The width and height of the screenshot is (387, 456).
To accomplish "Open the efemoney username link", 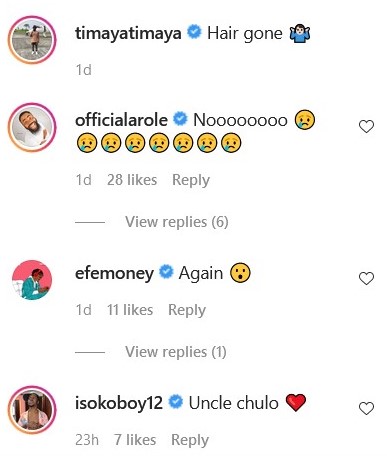I will click(x=114, y=273).
